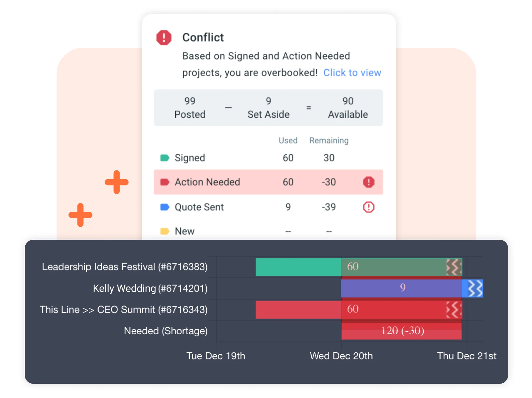Click the 120 (-30) shortage bar
The width and height of the screenshot is (532, 398).
pos(402,331)
